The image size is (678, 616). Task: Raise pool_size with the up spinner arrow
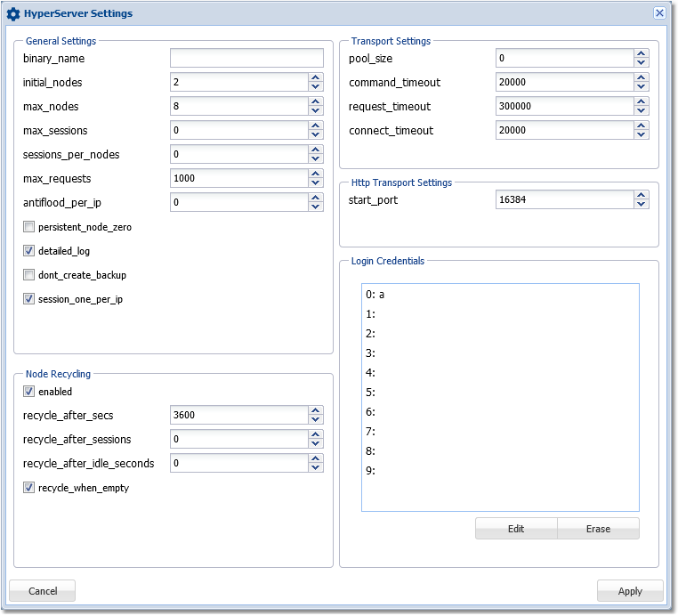(x=642, y=53)
